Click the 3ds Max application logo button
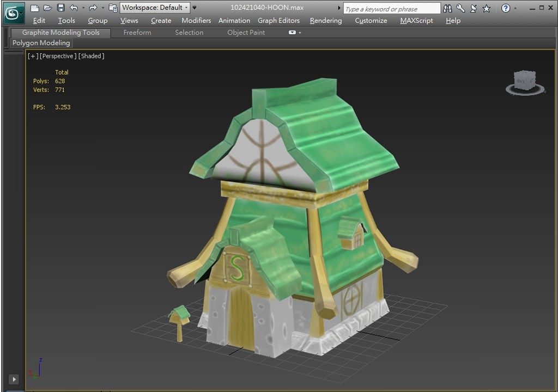The width and height of the screenshot is (558, 392). [x=13, y=13]
